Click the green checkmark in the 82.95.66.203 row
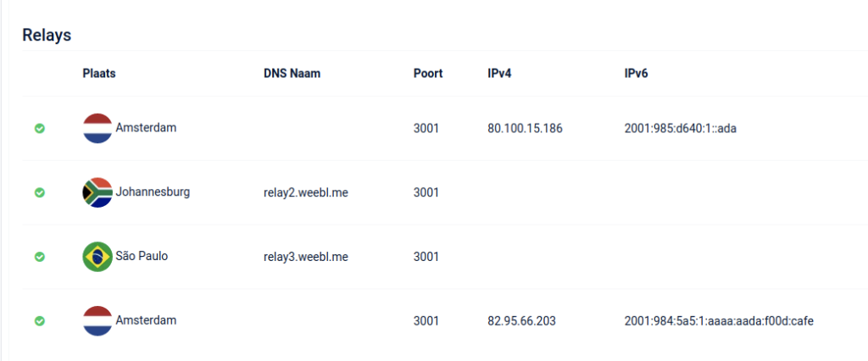This screenshot has width=868, height=361. [40, 321]
